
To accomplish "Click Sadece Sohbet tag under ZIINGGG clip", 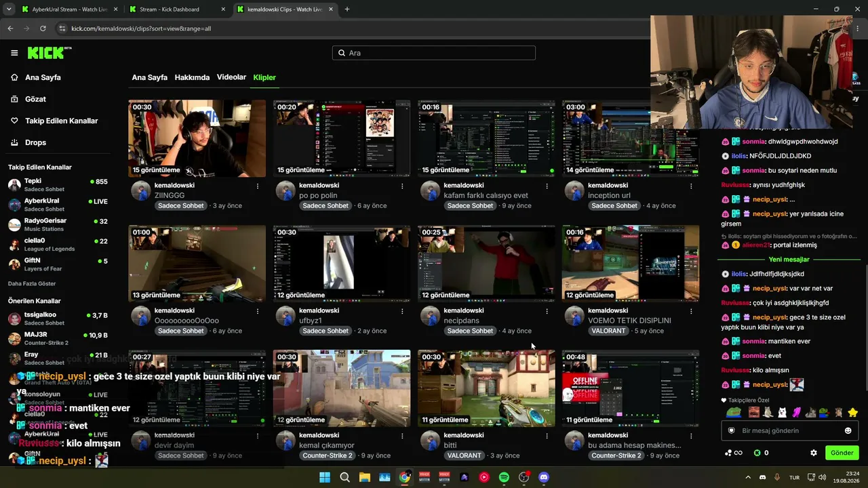I will 180,205.
